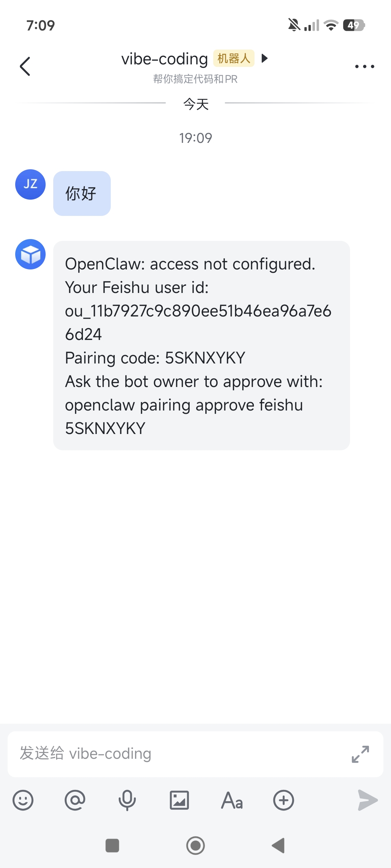The image size is (391, 868).
Task: Open the vibe-coding bot avatar
Action: point(31,254)
